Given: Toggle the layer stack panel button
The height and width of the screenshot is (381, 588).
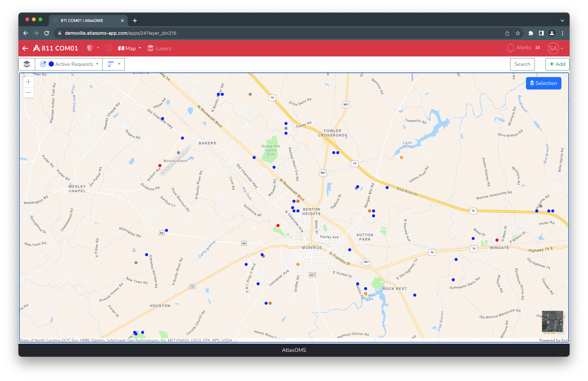Looking at the screenshot, I should point(27,64).
